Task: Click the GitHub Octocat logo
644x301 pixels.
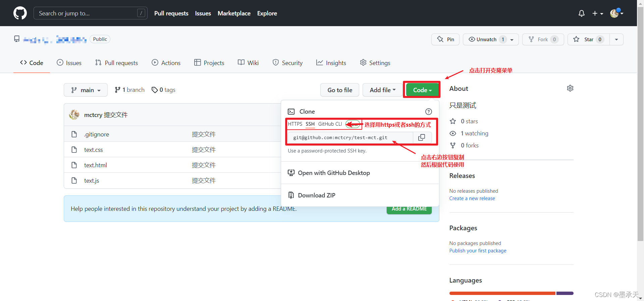Action: (x=20, y=13)
